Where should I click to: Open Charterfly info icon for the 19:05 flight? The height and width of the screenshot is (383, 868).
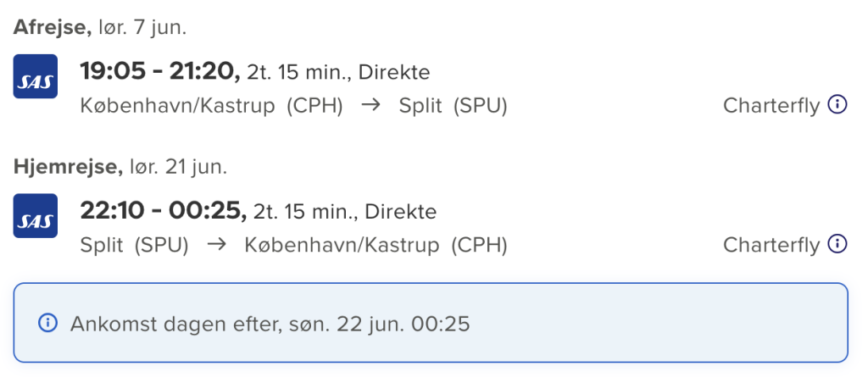coord(837,105)
